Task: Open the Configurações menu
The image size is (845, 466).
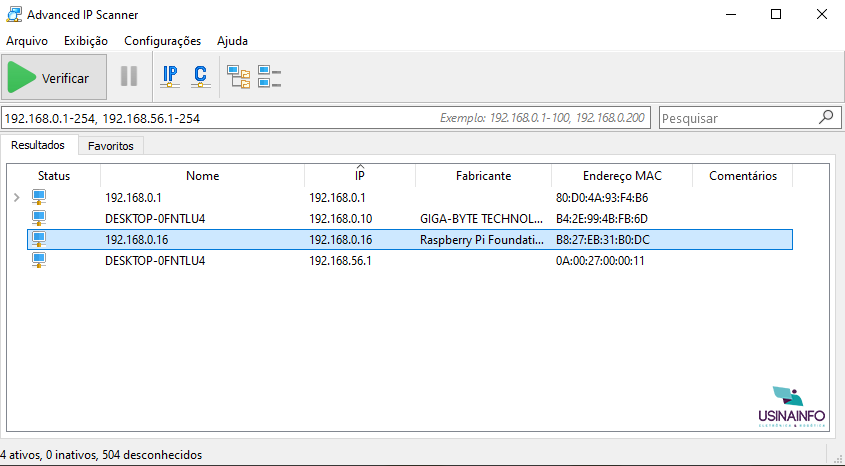Action: pos(162,41)
